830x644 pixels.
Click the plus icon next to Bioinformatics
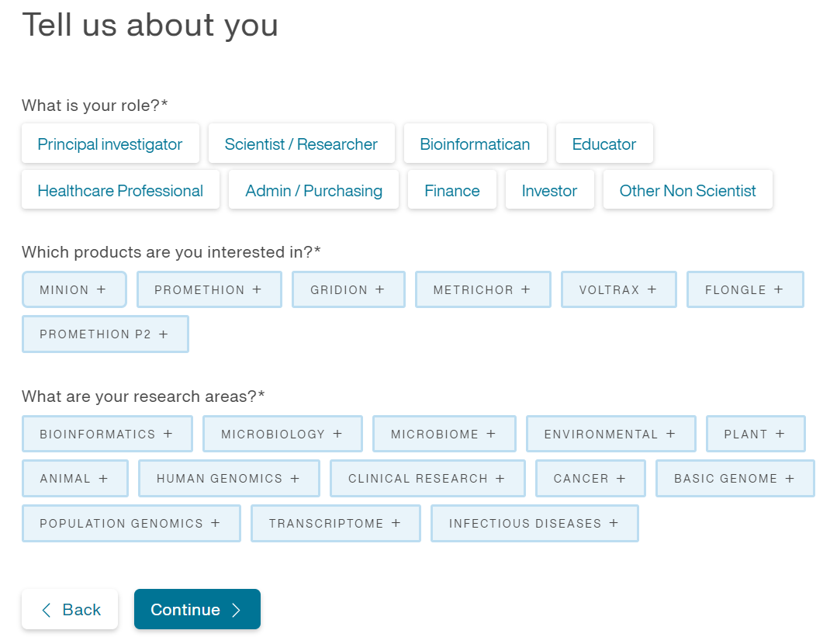coord(168,434)
